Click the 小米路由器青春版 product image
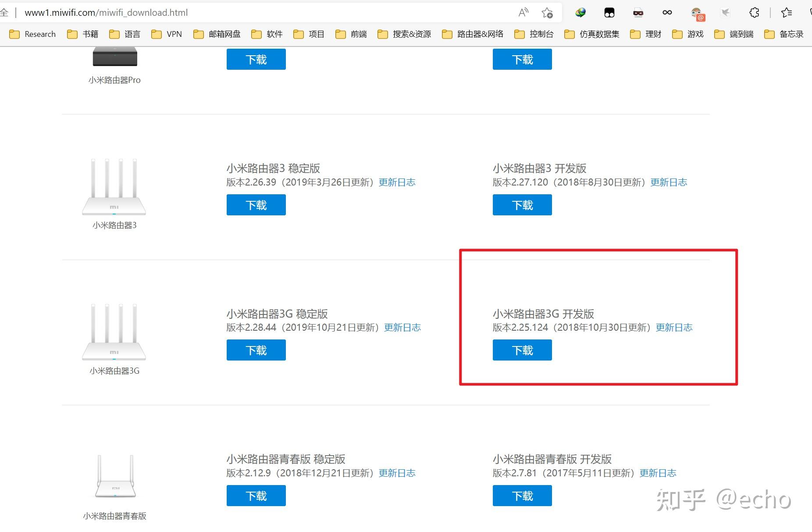The width and height of the screenshot is (812, 532). pyautogui.click(x=115, y=476)
